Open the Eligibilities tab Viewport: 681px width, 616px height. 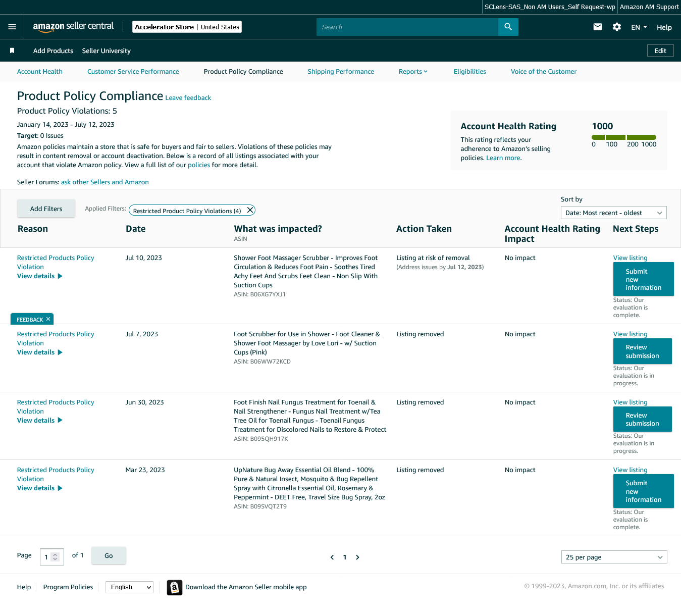pos(470,72)
